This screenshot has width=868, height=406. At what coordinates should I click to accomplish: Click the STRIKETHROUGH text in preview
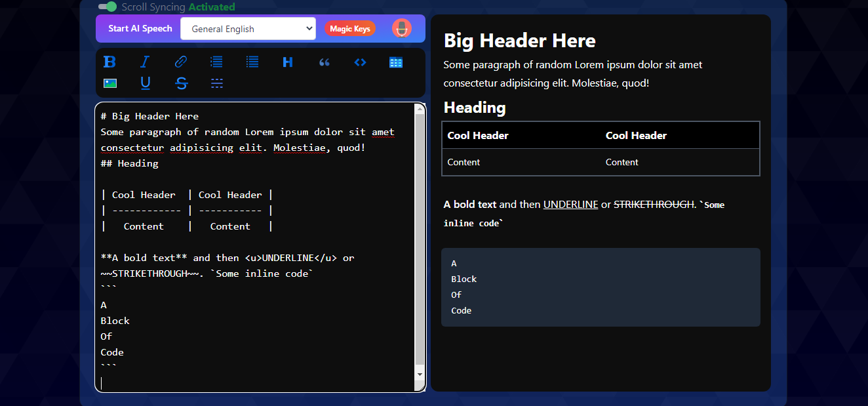[x=654, y=205]
